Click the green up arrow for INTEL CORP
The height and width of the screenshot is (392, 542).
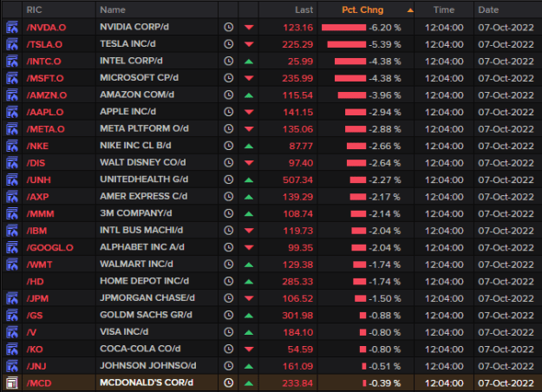pyautogui.click(x=249, y=62)
